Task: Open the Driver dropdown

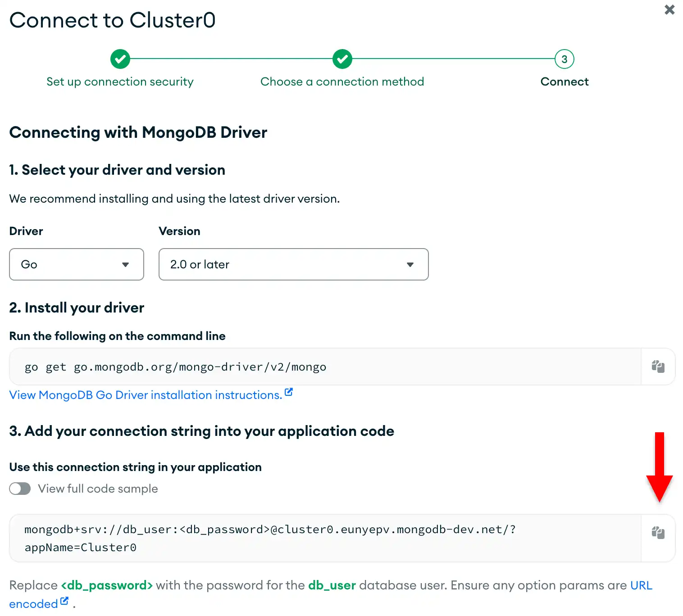Action: [76, 264]
